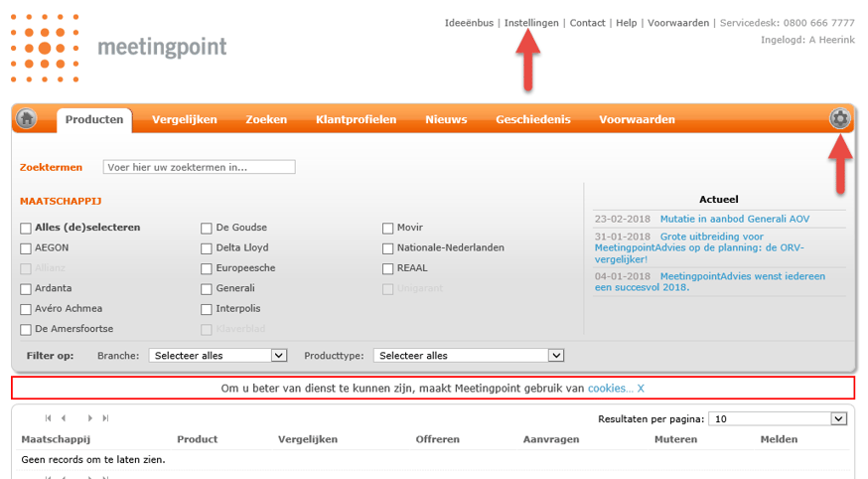Screen dimensions: 868x479
Task: Switch to the Vergelijken tab
Action: tap(185, 119)
